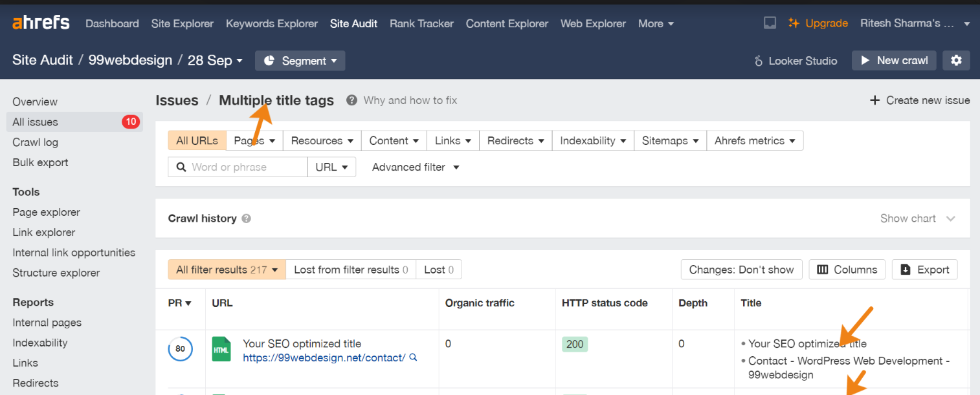Select the All URLs filter toggle

(x=197, y=140)
